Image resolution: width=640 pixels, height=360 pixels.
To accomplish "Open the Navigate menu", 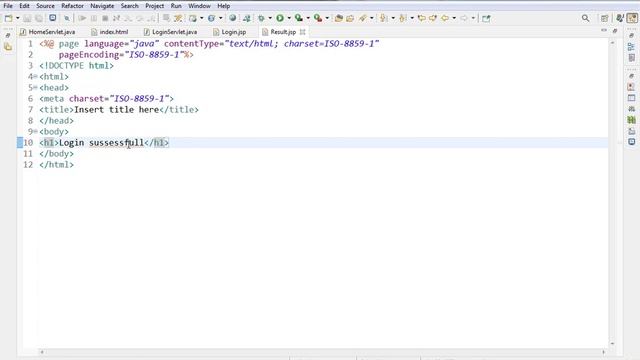I will click(x=102, y=6).
